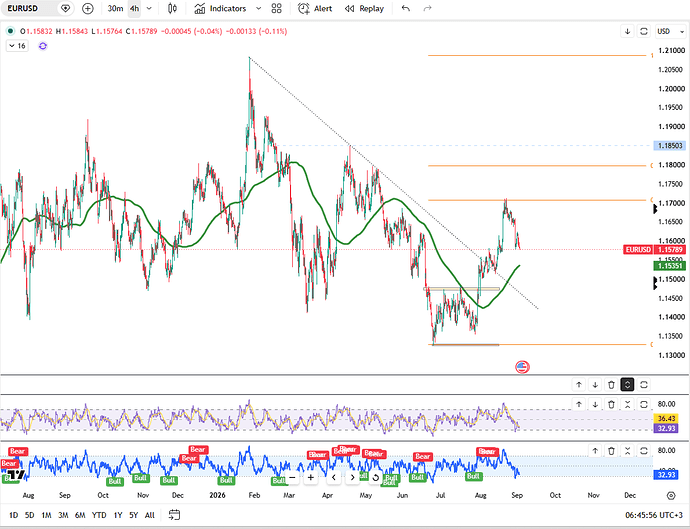Click the blue 32.93 bottom pane value label
This screenshot has width=690, height=529.
point(666,475)
